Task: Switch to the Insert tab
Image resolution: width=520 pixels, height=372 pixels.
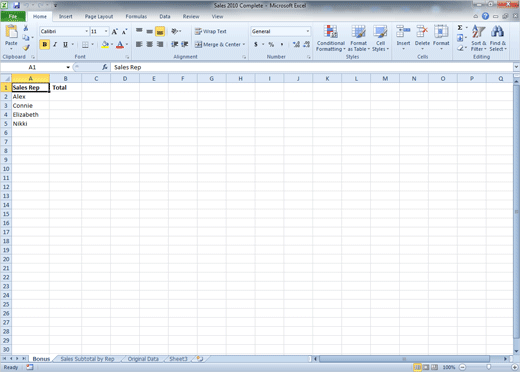Action: click(x=65, y=16)
